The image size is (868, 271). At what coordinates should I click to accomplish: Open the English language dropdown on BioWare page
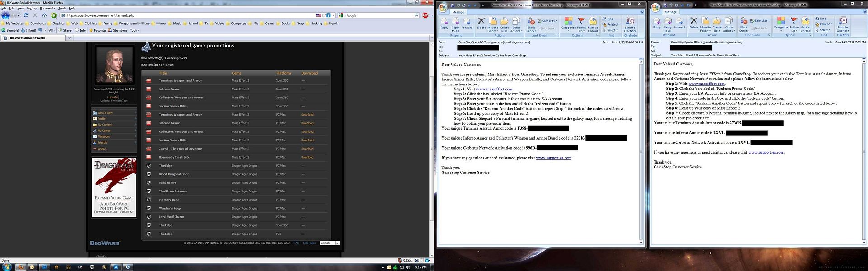[x=330, y=243]
